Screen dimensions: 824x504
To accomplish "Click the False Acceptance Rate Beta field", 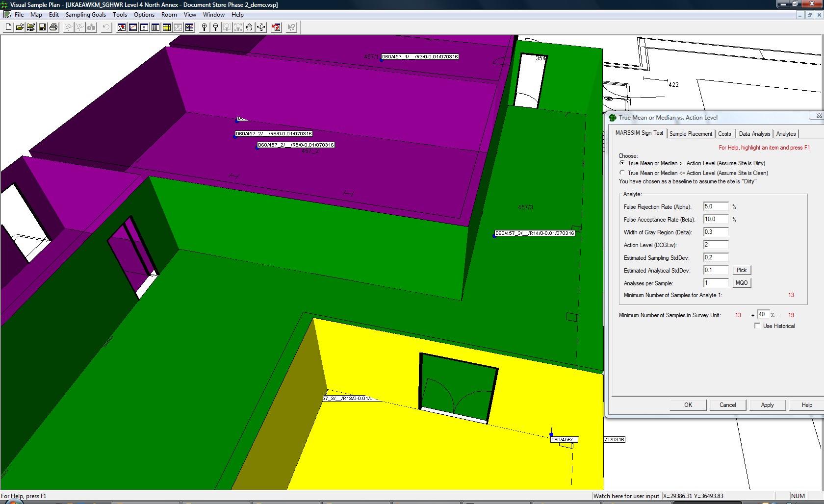I will pyautogui.click(x=716, y=219).
